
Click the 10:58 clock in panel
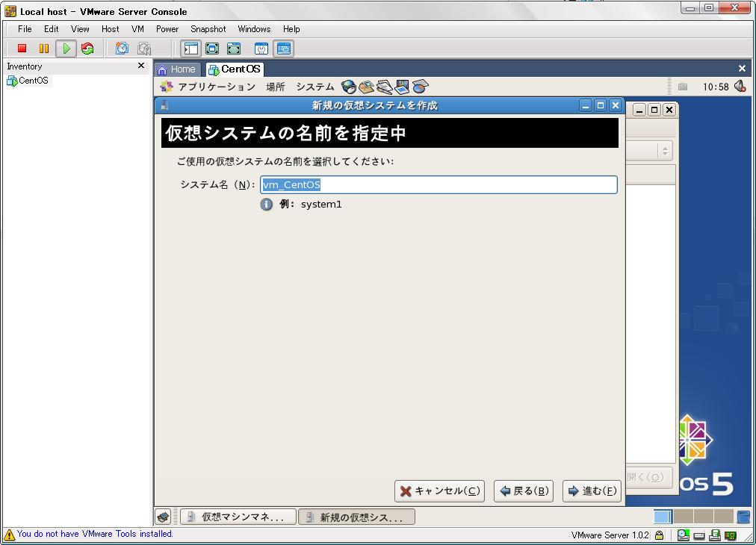pos(716,87)
